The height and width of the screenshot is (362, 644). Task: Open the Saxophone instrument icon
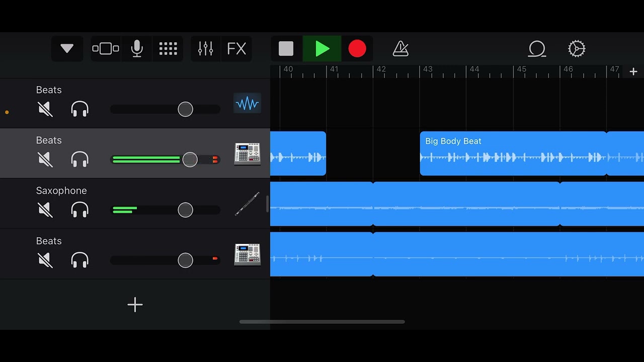(247, 204)
